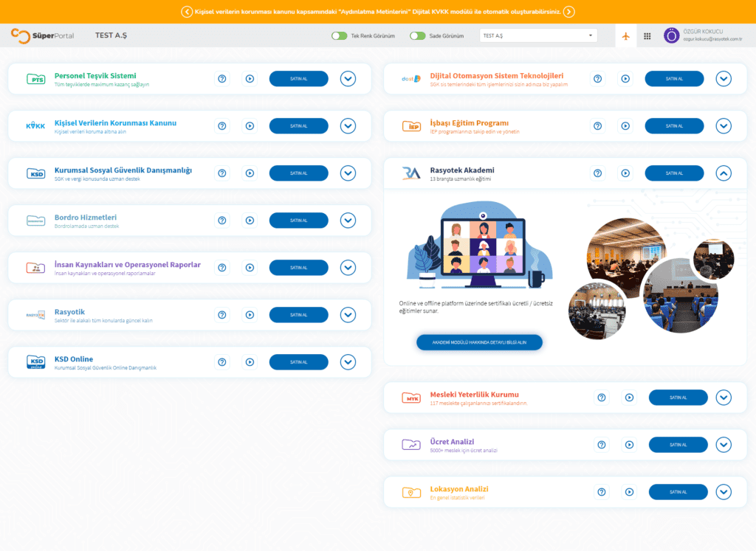756x551 pixels.
Task: Play video for Lokasyon Analizi
Action: (x=629, y=491)
